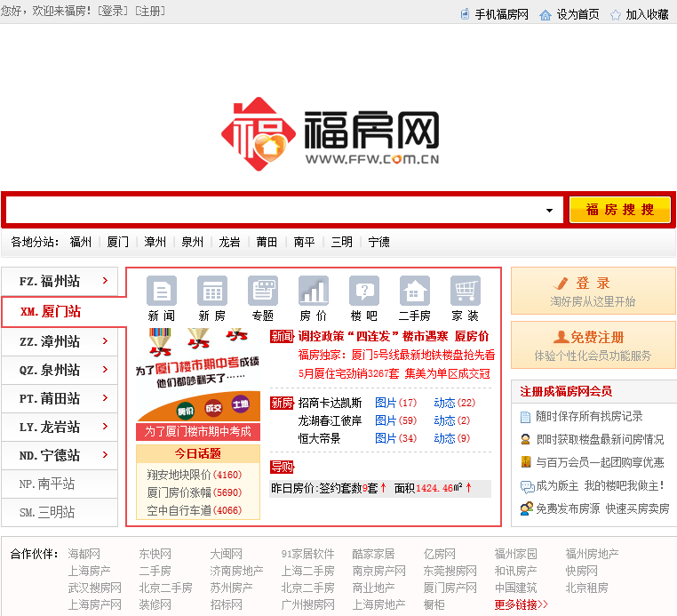Image resolution: width=677 pixels, height=616 pixels.
Task: Click the icon beside 与百万会员一起团购享优惠
Action: pos(525,462)
